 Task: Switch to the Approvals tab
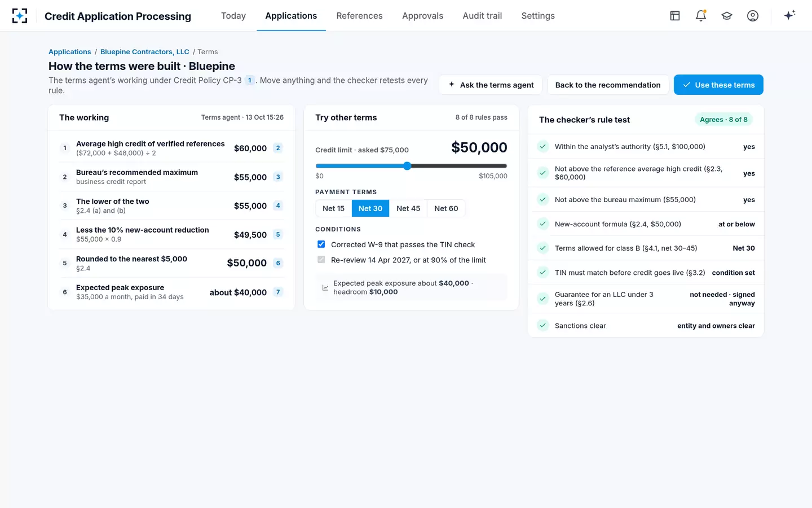pyautogui.click(x=422, y=16)
